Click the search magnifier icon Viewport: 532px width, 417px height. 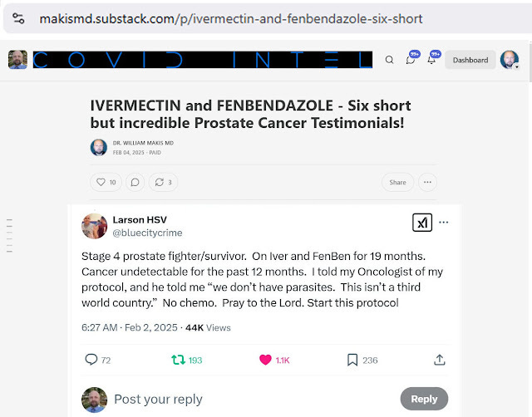(390, 60)
